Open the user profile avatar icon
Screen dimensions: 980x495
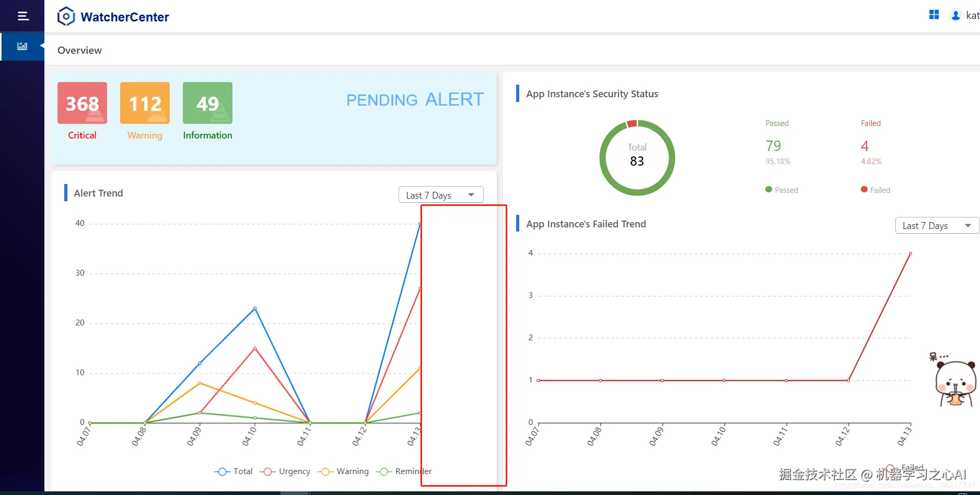pyautogui.click(x=955, y=15)
